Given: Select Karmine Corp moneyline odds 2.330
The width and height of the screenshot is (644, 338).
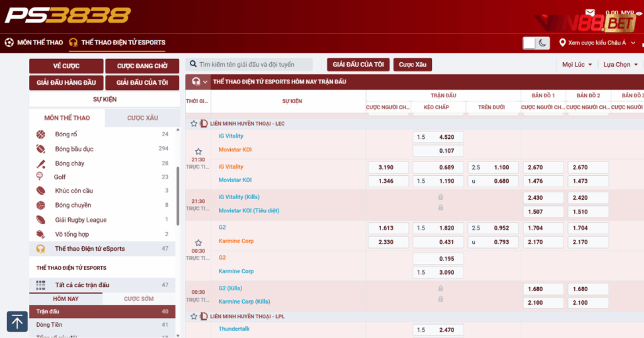Looking at the screenshot, I should 388,242.
